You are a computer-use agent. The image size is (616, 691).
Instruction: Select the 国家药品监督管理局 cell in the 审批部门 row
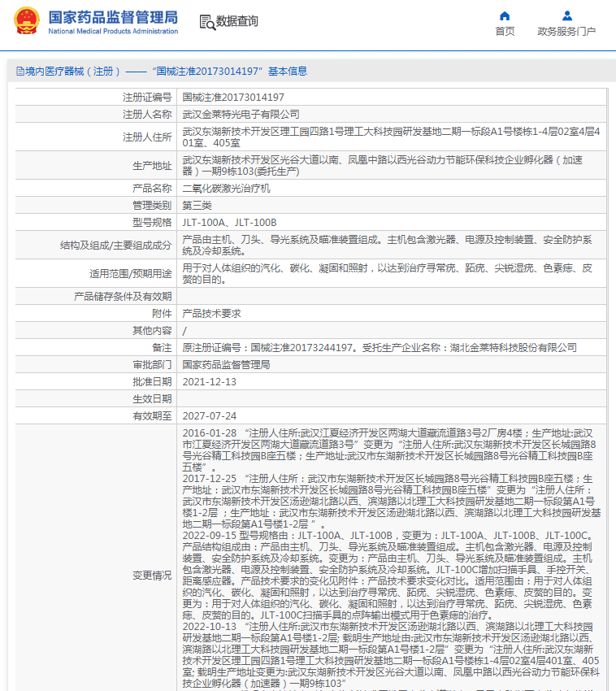[227, 365]
